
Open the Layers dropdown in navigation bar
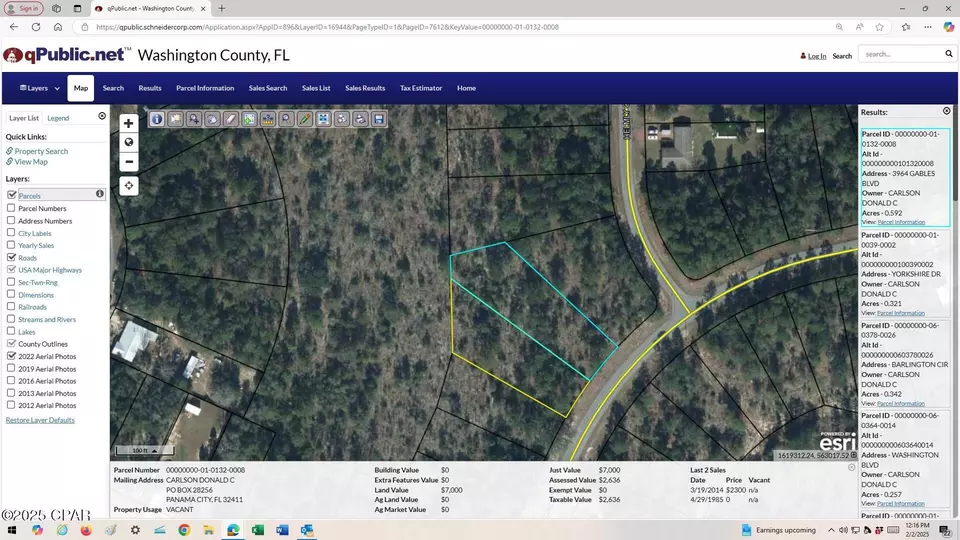(40, 88)
